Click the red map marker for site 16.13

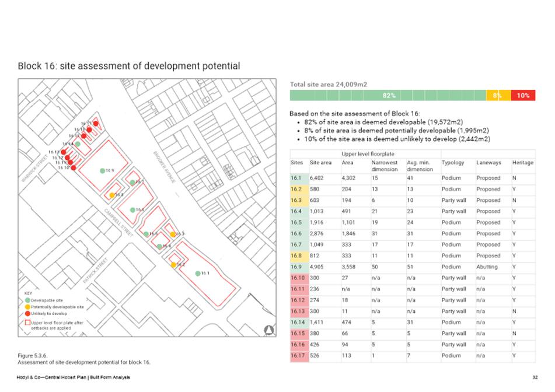coord(64,152)
